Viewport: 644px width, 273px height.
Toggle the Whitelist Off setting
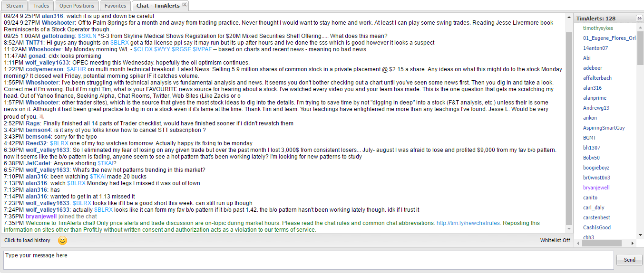[555, 240]
